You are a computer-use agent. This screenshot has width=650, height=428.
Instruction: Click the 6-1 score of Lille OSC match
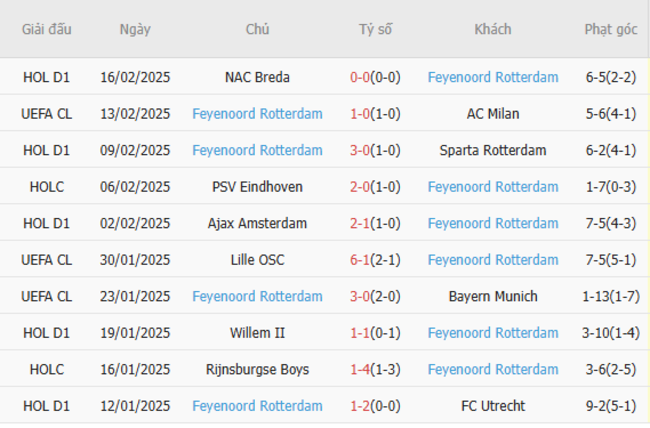pyautogui.click(x=361, y=260)
